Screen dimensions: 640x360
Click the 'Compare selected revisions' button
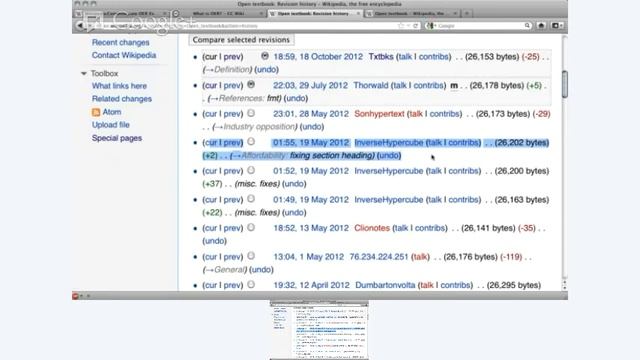[241, 40]
